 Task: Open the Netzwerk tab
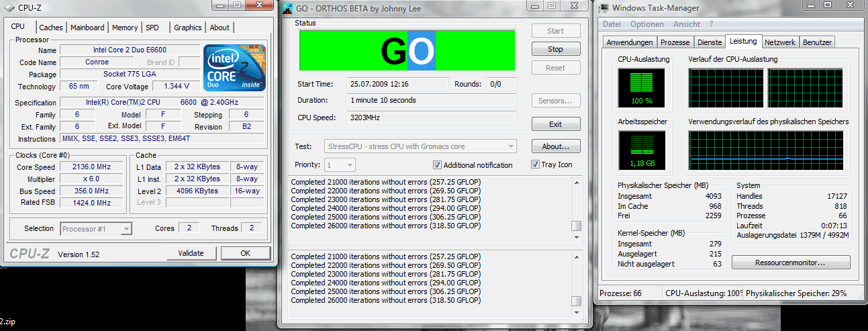coord(780,42)
